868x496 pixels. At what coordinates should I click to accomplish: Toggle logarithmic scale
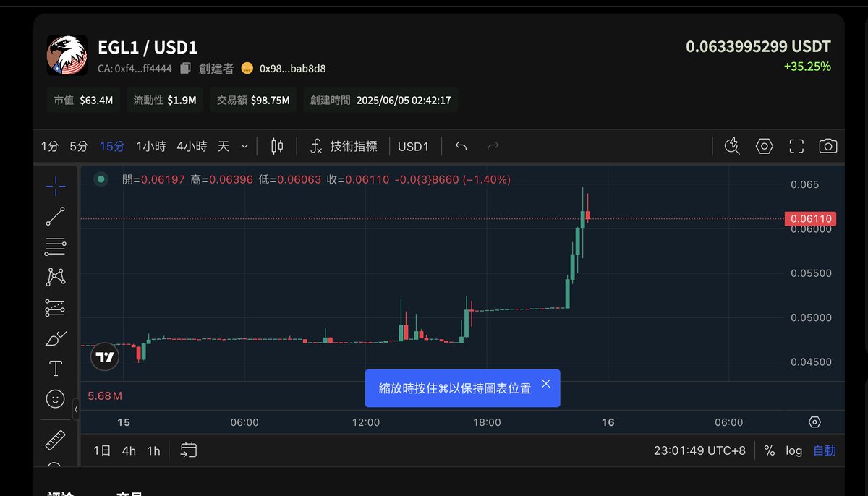click(794, 450)
